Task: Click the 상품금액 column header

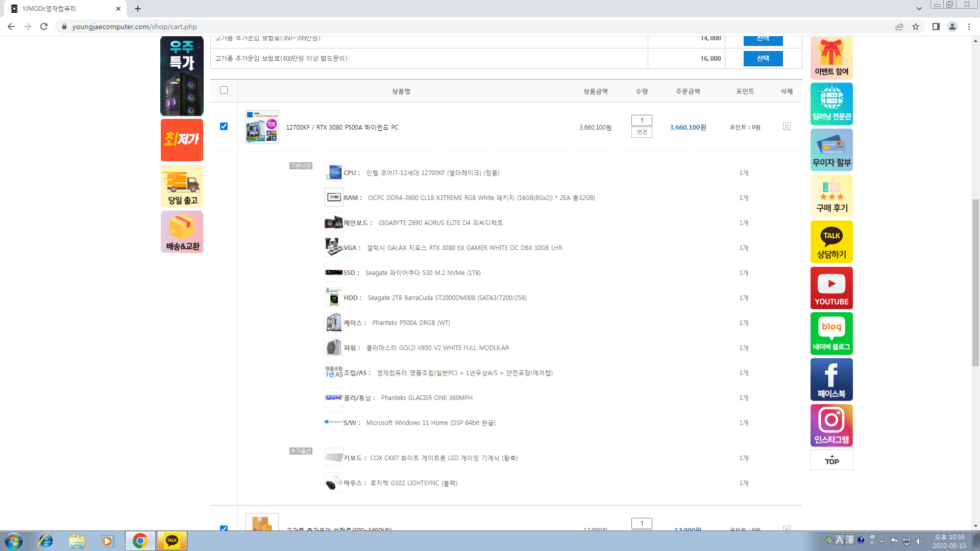Action: point(595,91)
